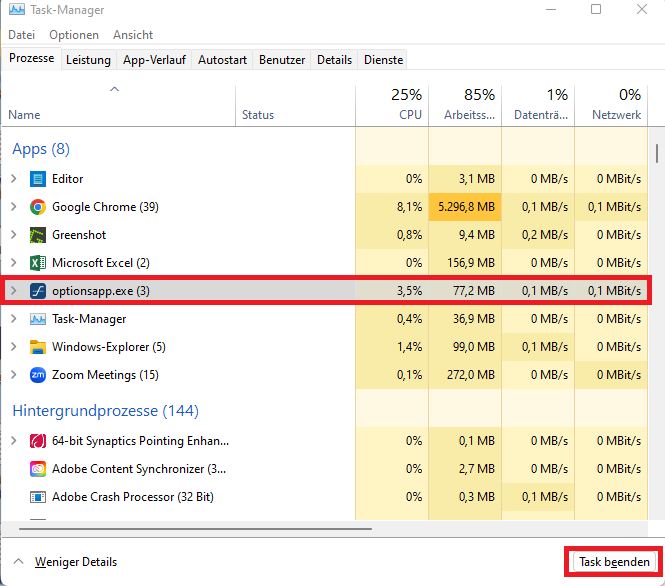Click the vertical scrollbar thumb
This screenshot has width=665, height=586.
(x=657, y=153)
